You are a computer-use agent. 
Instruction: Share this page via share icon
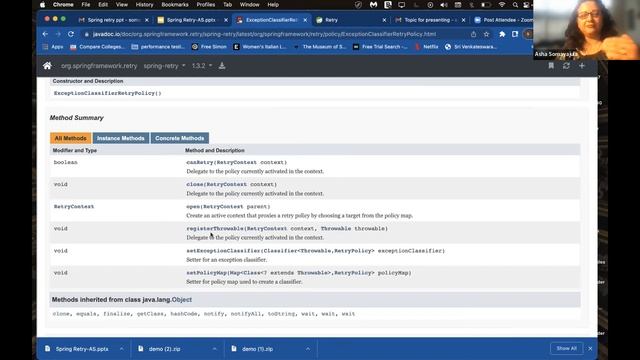[473, 34]
